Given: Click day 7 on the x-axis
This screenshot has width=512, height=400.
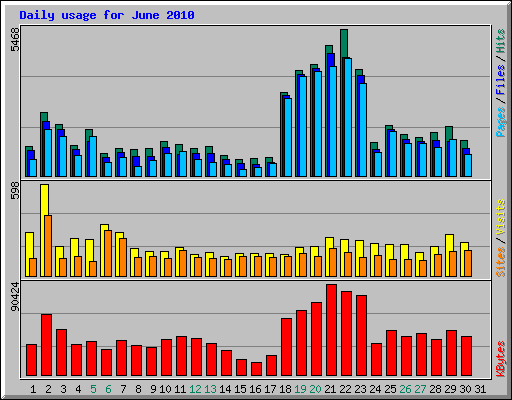Looking at the screenshot, I should 123,389.
